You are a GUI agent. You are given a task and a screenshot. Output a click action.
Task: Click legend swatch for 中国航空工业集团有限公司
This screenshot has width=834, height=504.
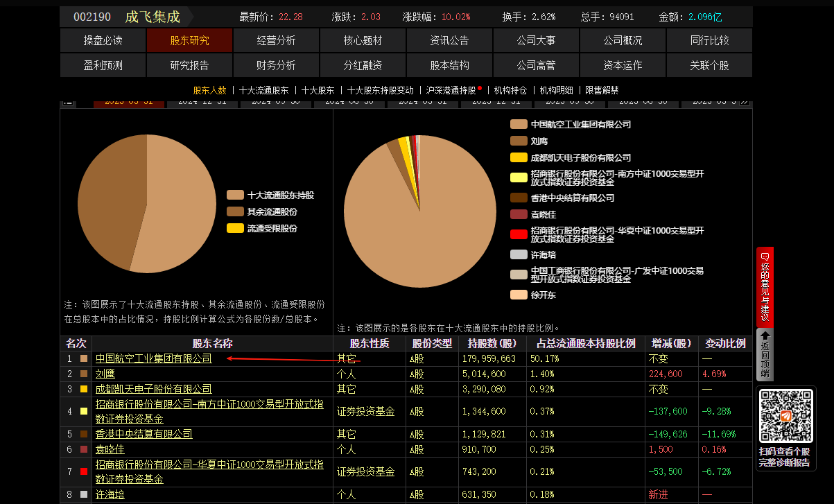[519, 124]
